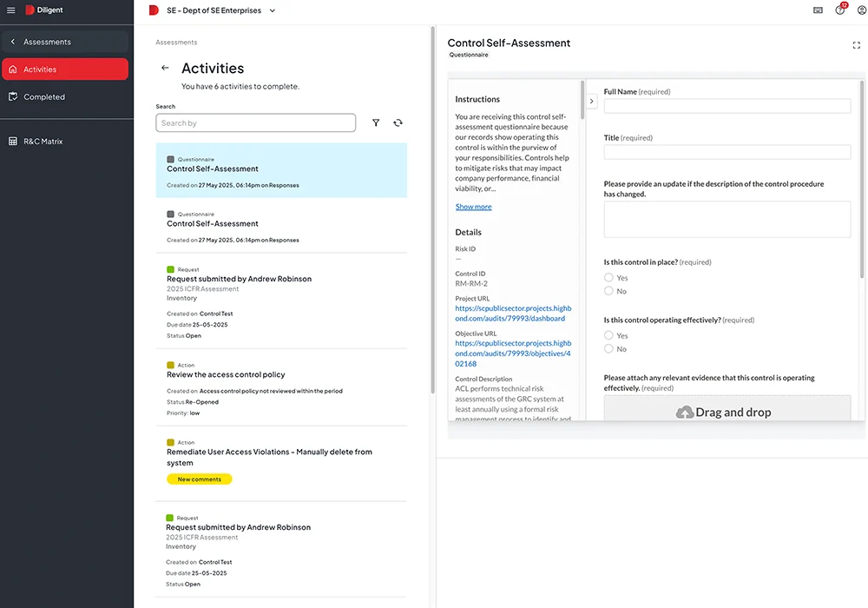Select the Activities sidebar item
868x608 pixels.
pos(40,70)
